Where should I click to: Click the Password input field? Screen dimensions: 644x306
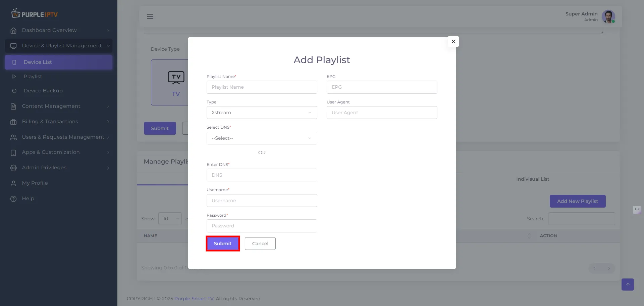pos(262,226)
